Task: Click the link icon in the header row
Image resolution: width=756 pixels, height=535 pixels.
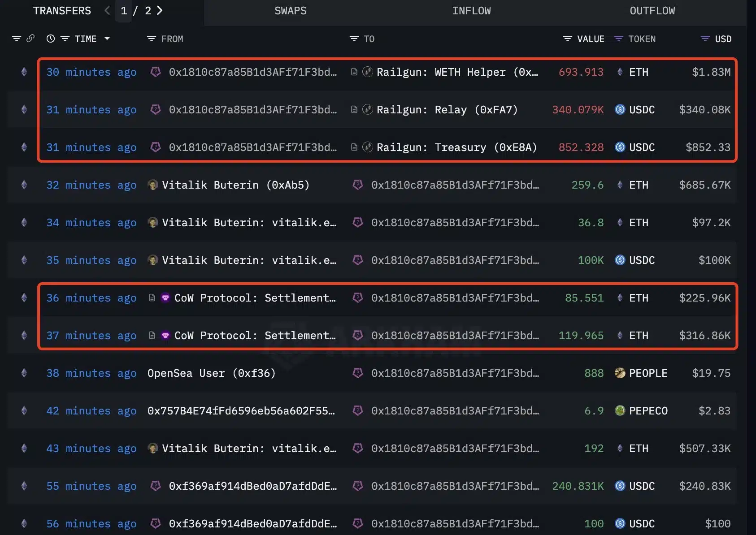Action: 30,39
